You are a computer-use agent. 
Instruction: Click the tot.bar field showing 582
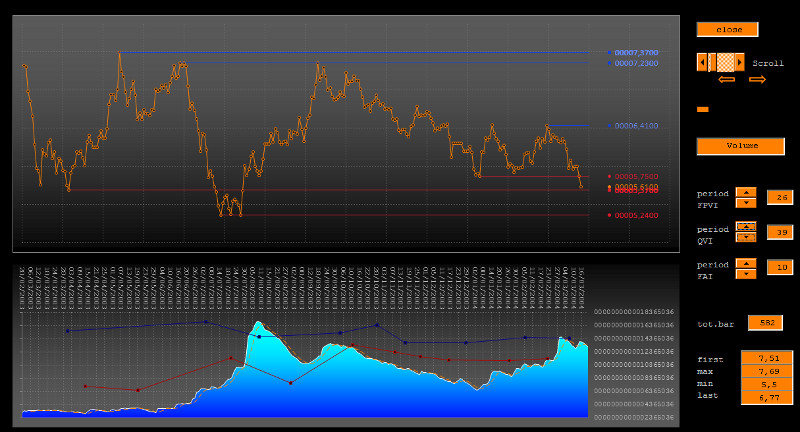(765, 322)
